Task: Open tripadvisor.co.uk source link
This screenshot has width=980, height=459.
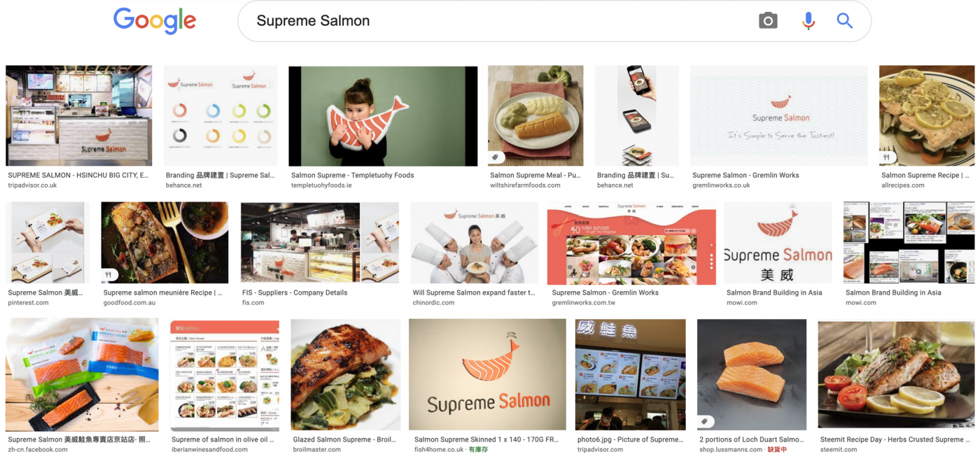Action: (x=32, y=185)
